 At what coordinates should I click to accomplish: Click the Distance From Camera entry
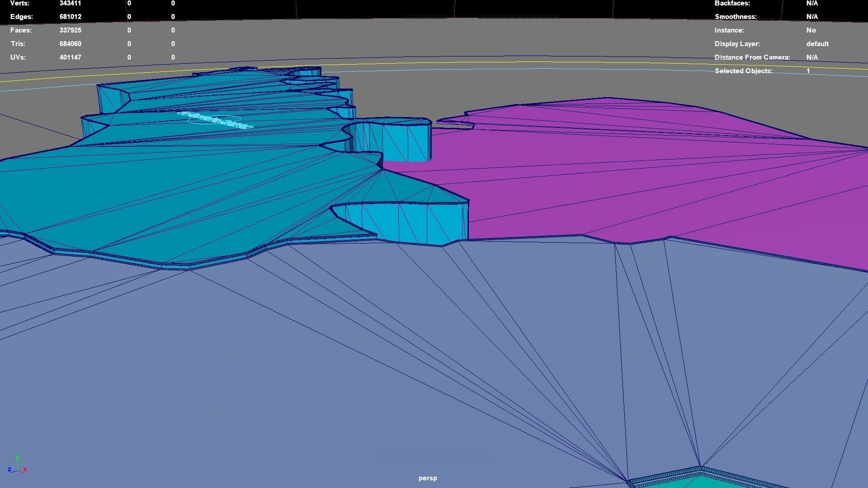753,57
